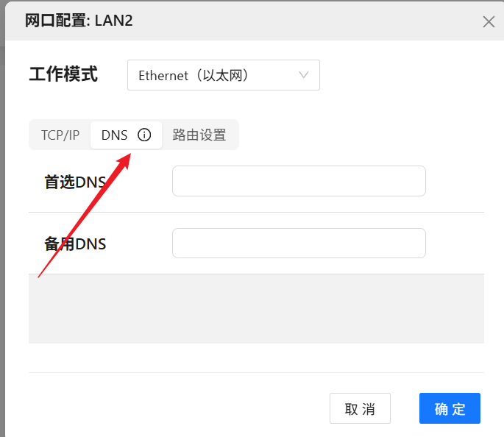Open the Ethernet（以太网） mode selector
The image size is (504, 437).
pyautogui.click(x=213, y=75)
